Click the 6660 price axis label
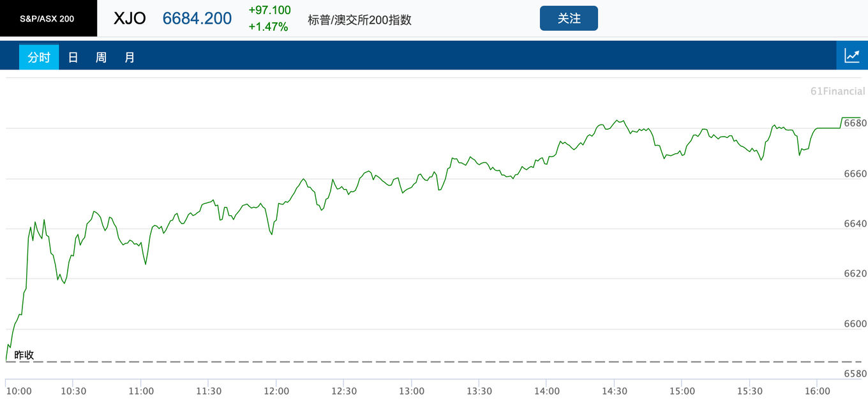The height and width of the screenshot is (403, 868). point(855,174)
